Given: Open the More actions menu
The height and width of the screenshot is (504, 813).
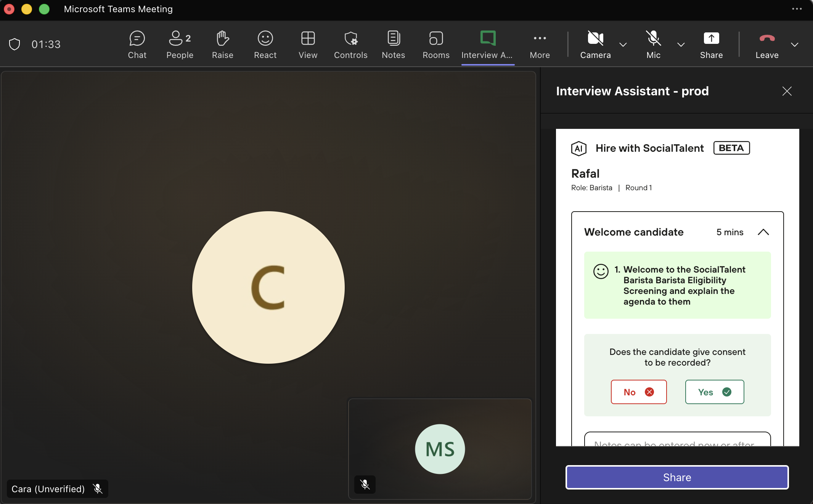Looking at the screenshot, I should (540, 45).
